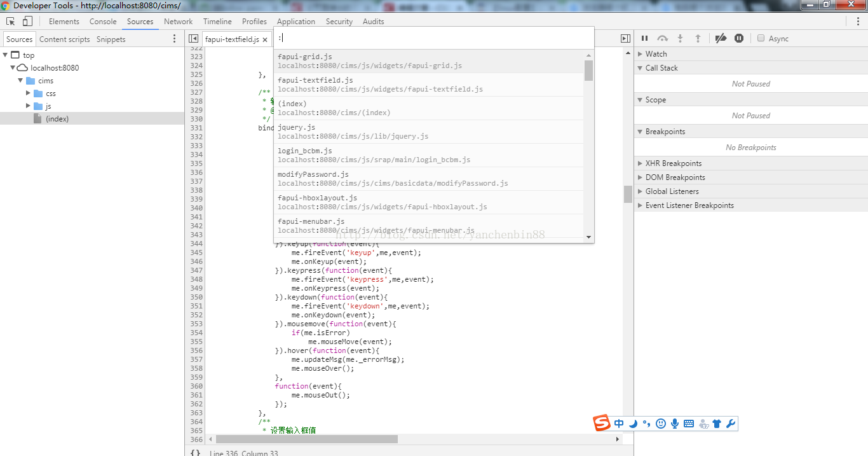Screen dimensions: 868x456
Task: Click the IME microphone voice input icon
Action: [675, 424]
